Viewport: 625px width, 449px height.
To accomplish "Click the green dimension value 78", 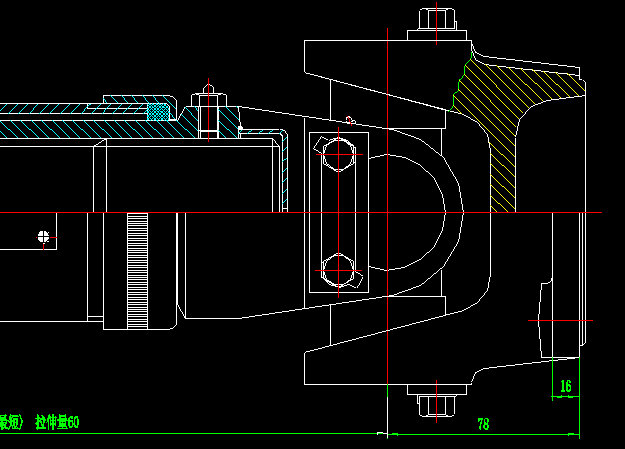I will click(x=483, y=424).
